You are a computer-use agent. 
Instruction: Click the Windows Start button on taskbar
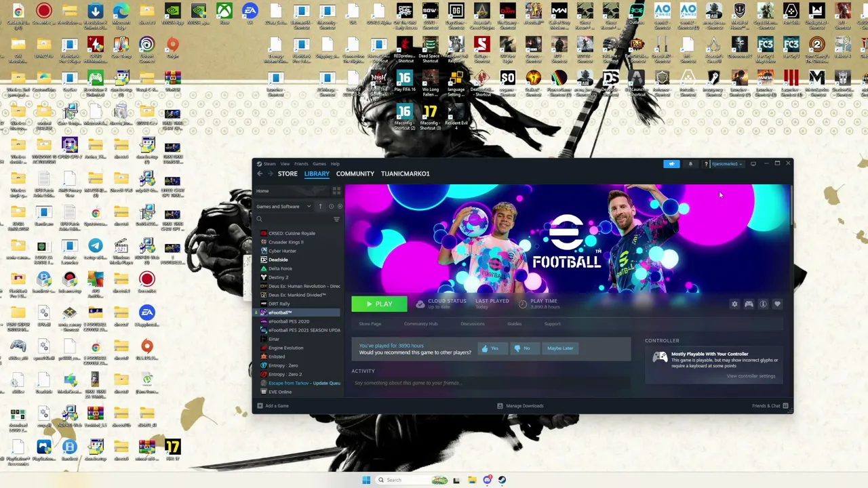coord(366,480)
